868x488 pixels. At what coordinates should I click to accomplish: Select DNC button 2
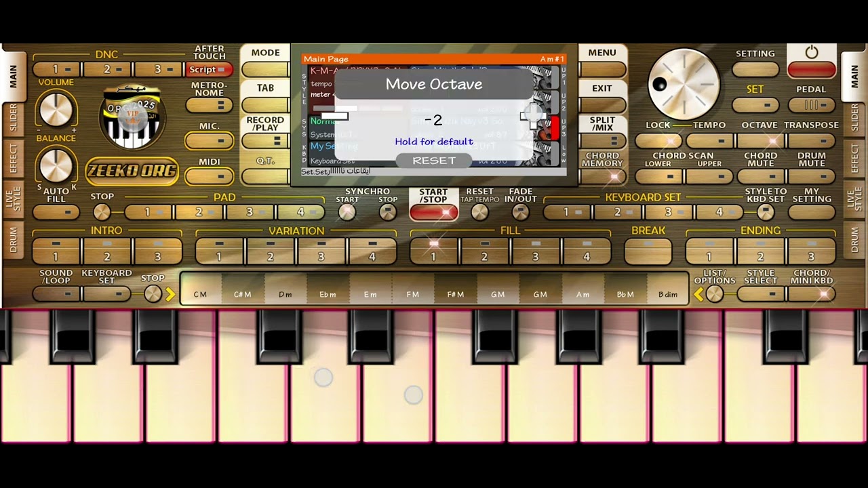point(107,69)
